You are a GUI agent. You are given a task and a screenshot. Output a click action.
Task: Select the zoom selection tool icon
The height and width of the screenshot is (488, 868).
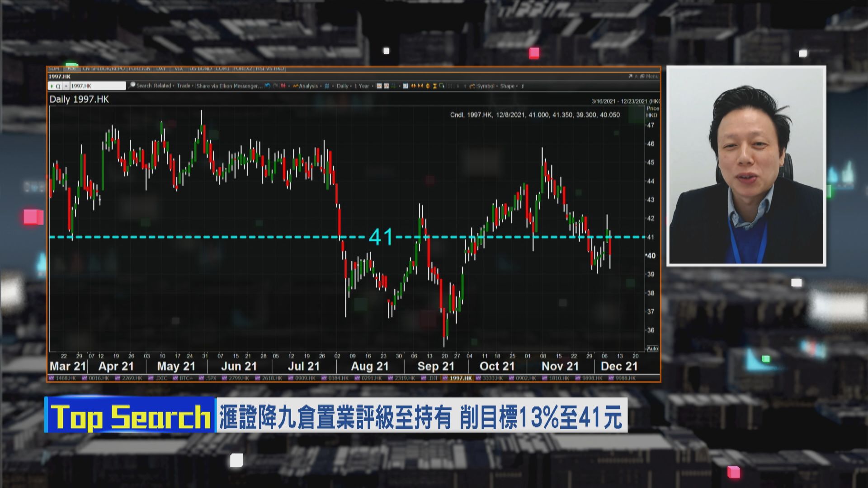coord(442,86)
